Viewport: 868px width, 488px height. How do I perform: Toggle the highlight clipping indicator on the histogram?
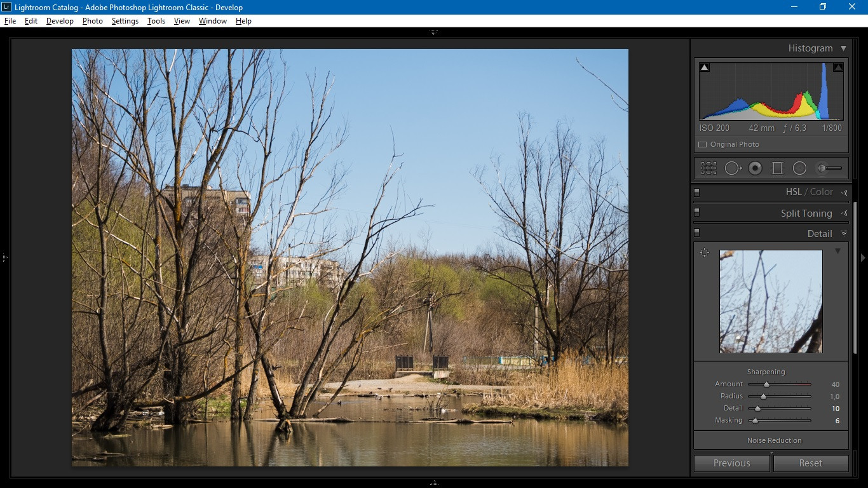pos(838,65)
